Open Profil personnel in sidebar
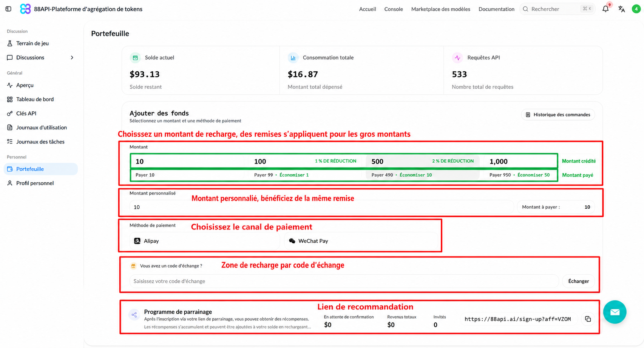644x348 pixels. coord(41,183)
